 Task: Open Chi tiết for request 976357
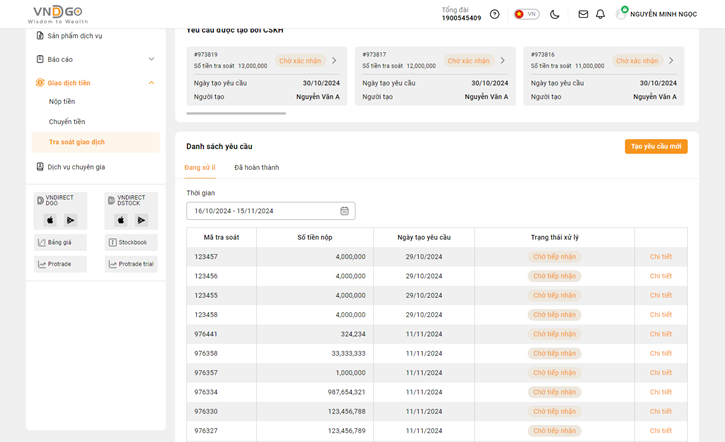click(x=661, y=373)
